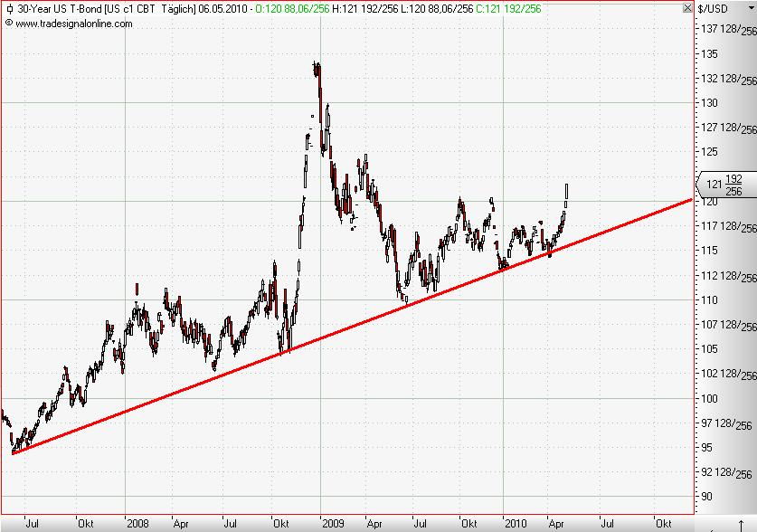
Task: Click the 112 128/256 price axis label
Action: tap(729, 276)
